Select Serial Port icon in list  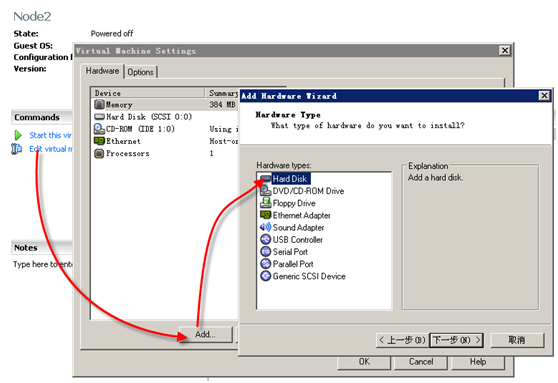265,252
